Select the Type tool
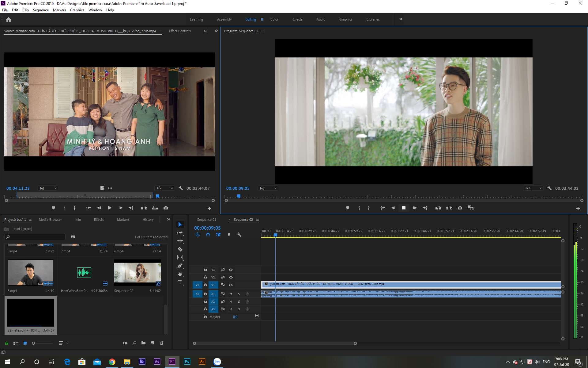The height and width of the screenshot is (368, 588). (x=180, y=282)
